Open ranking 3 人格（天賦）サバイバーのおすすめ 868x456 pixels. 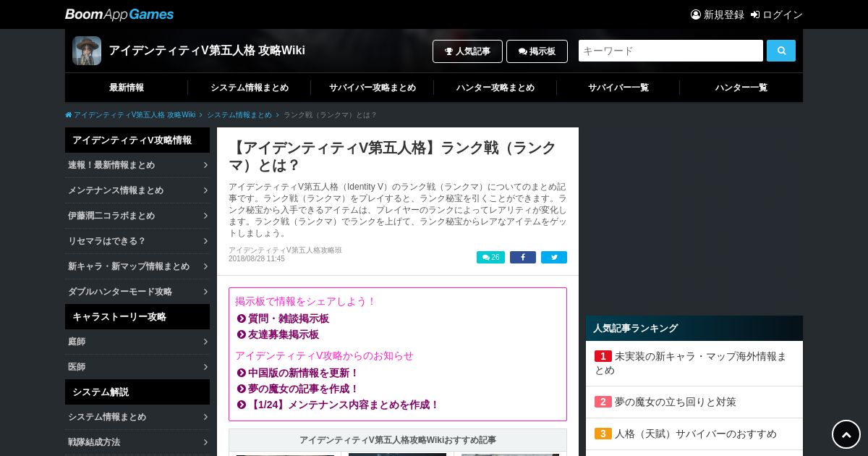coord(694,434)
